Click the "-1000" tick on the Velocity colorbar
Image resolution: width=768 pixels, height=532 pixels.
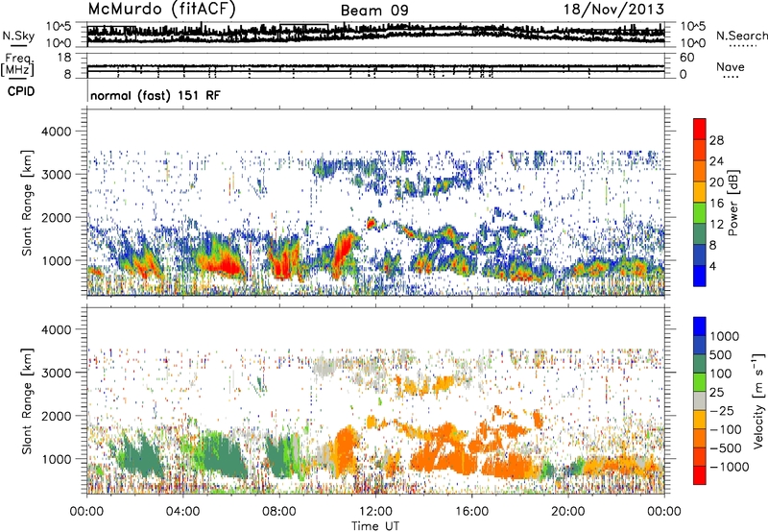pos(730,467)
